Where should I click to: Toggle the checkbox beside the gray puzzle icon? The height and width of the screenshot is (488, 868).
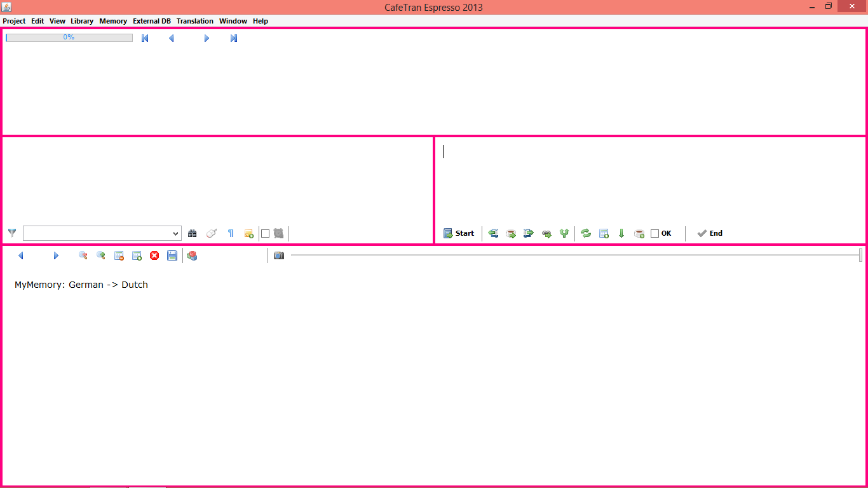[x=266, y=233]
